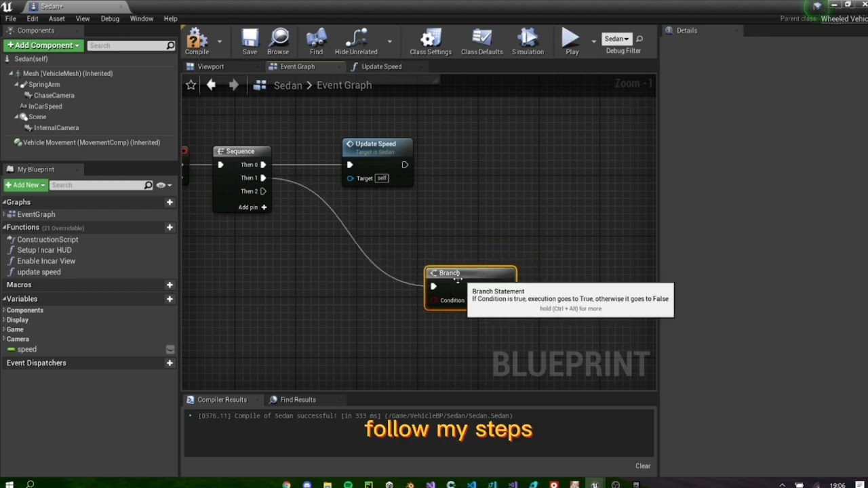
Task: Compile the Sedan blueprint
Action: 197,42
